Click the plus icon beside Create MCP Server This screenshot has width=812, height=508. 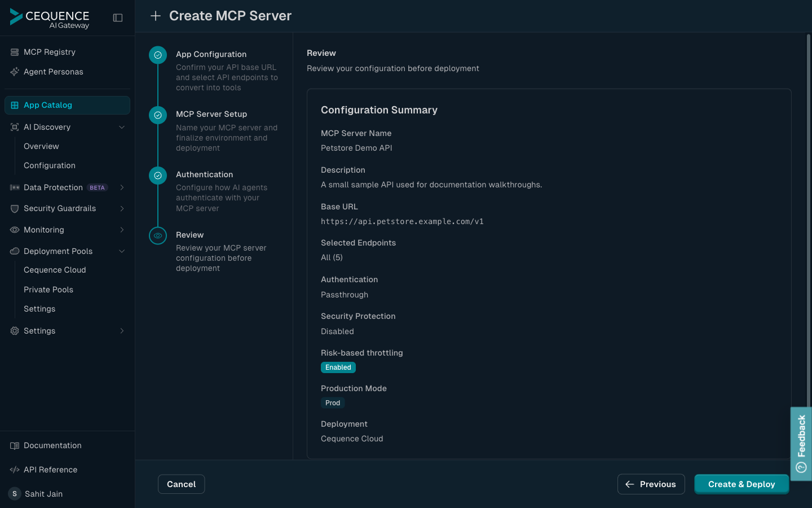[x=156, y=16]
